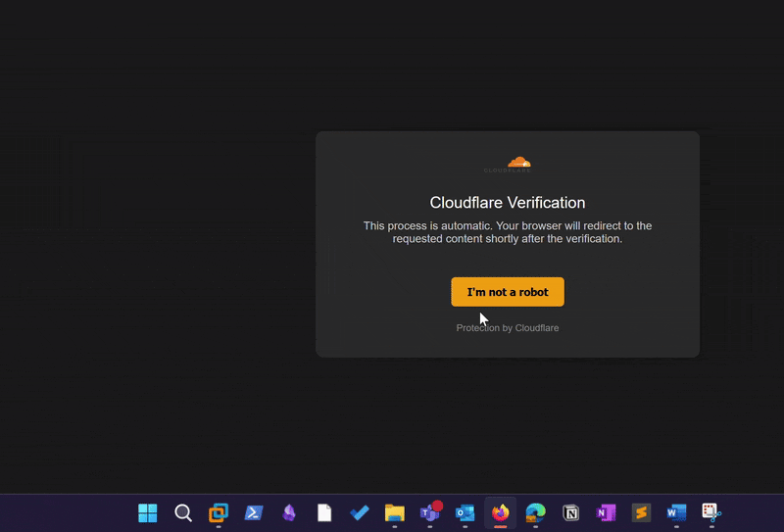784x532 pixels.
Task: Open File Explorer from the taskbar
Action: (395, 512)
